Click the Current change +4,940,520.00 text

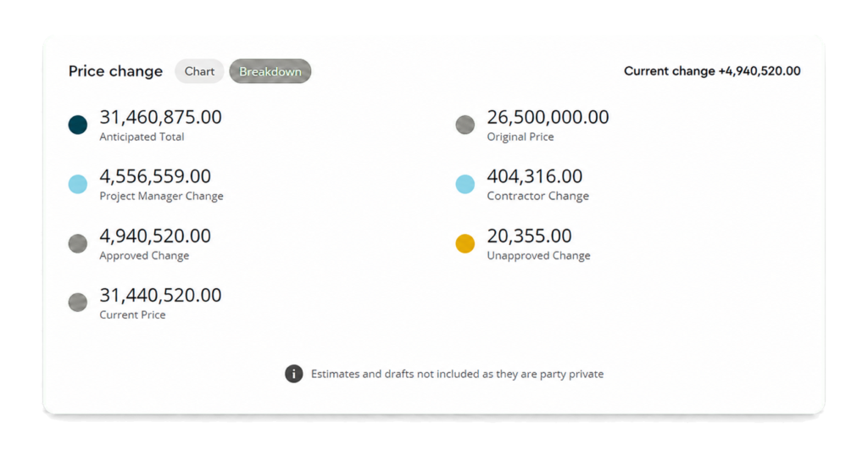(x=712, y=71)
